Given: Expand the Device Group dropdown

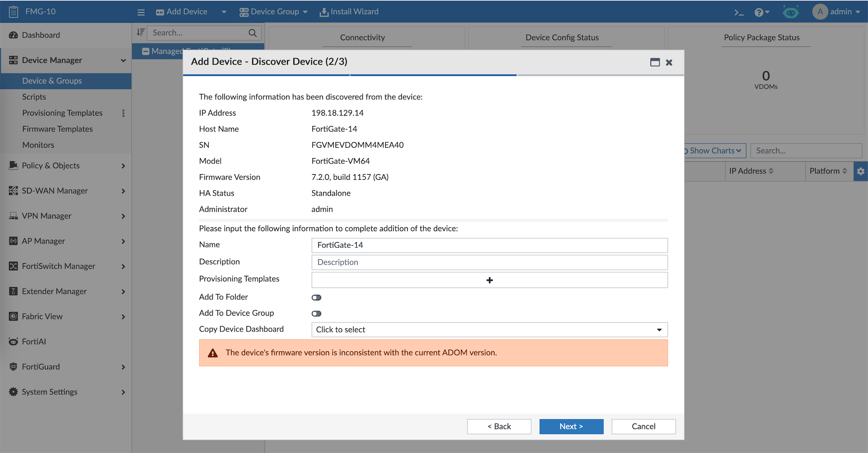Looking at the screenshot, I should tap(274, 12).
